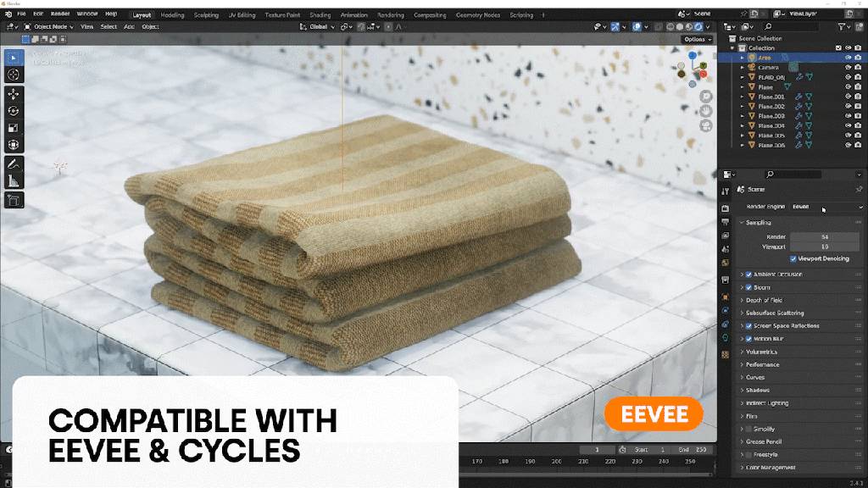This screenshot has height=488, width=868.
Task: Select the FLAID_OBJ object in the outliner
Action: coord(771,77)
